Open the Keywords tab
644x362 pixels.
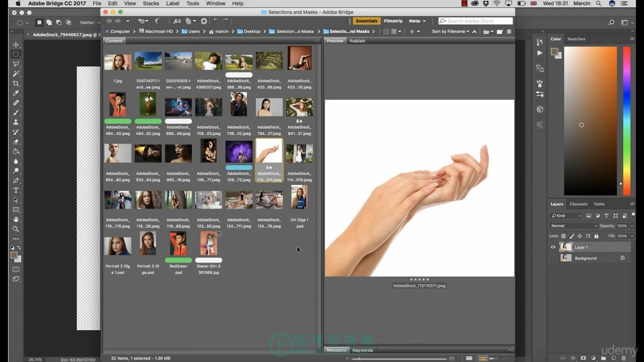[x=363, y=350]
